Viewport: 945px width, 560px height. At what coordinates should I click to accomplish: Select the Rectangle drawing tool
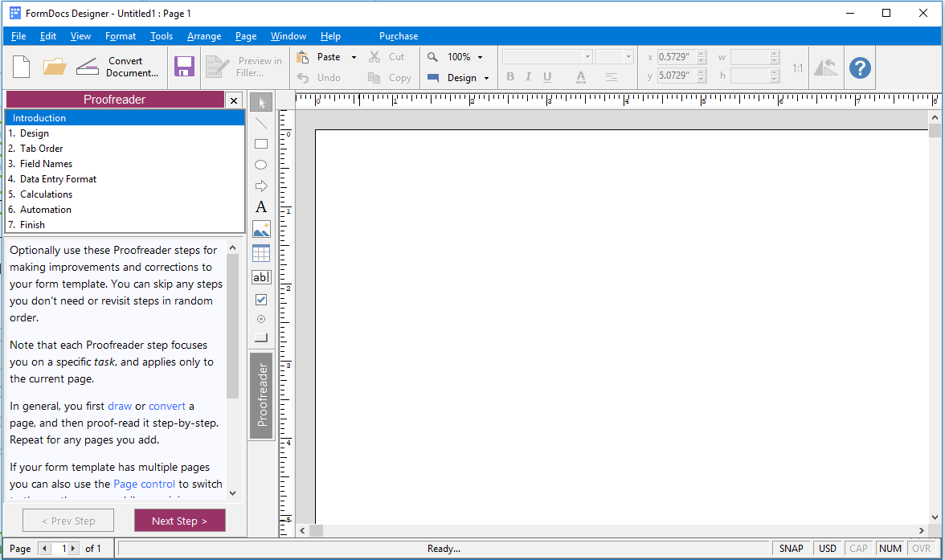point(261,144)
